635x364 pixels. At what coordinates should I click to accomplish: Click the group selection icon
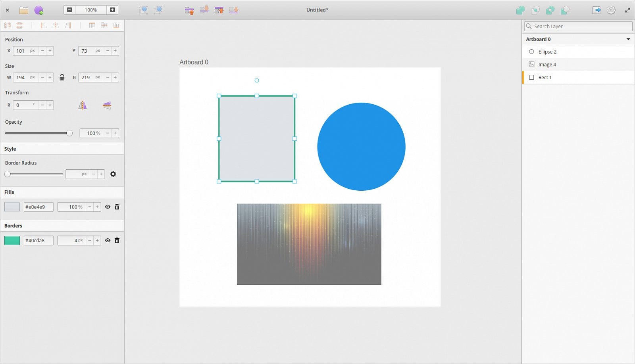click(143, 10)
